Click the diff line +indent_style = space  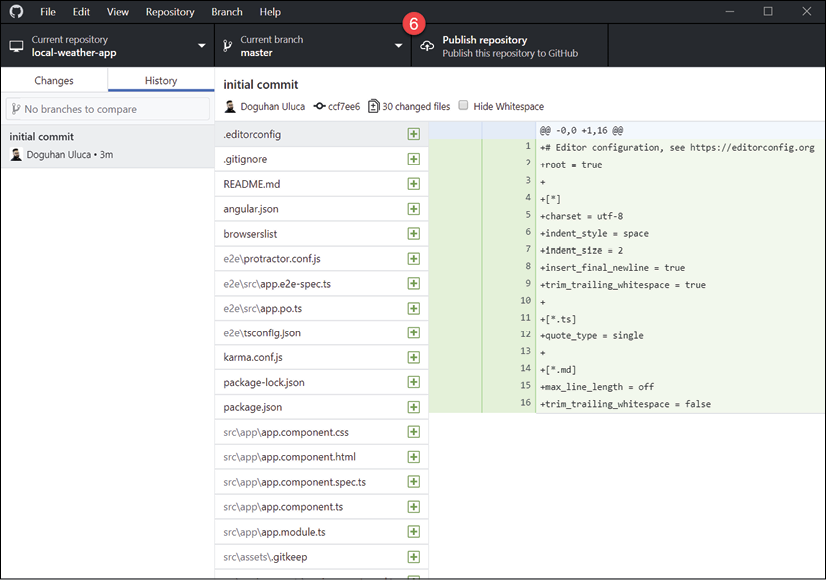(594, 233)
